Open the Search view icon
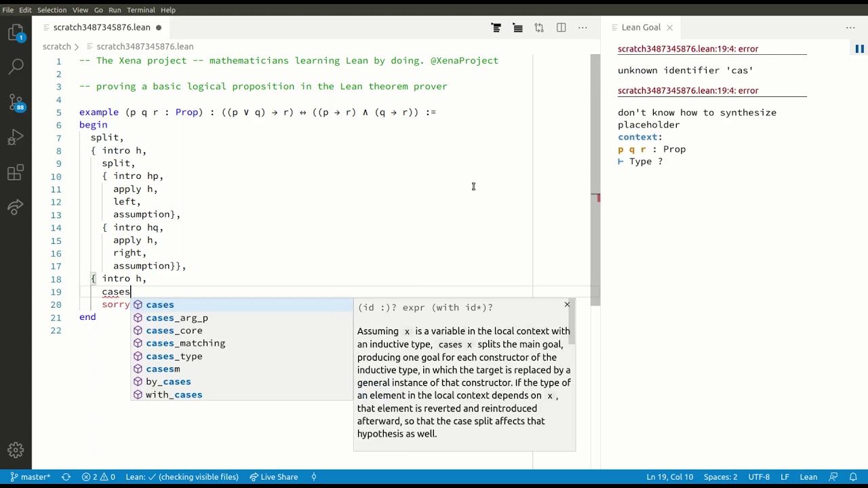Screen dimensions: 868x488 [16, 66]
